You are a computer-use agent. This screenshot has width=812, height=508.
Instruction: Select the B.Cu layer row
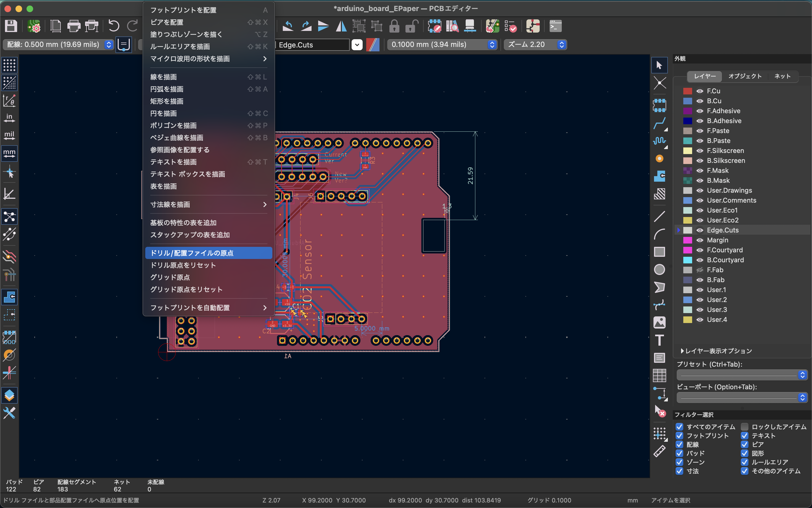pos(714,101)
